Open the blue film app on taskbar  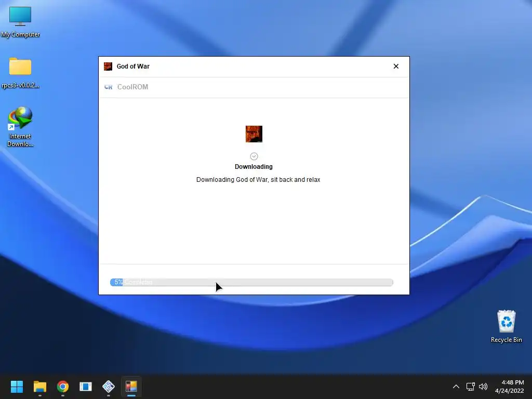pyautogui.click(x=86, y=386)
